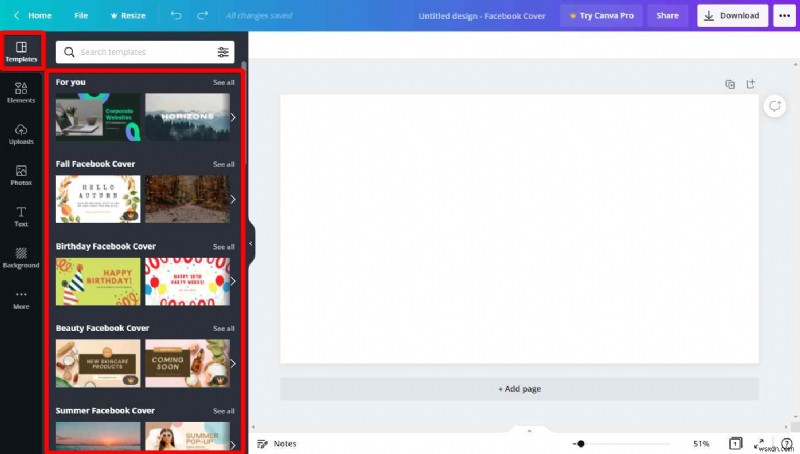Screen dimensions: 800x454
Task: Add a new page icon above canvas
Action: 751,84
